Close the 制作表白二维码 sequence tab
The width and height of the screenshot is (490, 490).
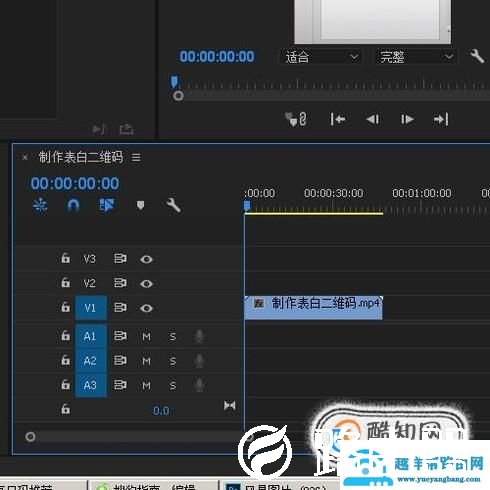(x=25, y=157)
